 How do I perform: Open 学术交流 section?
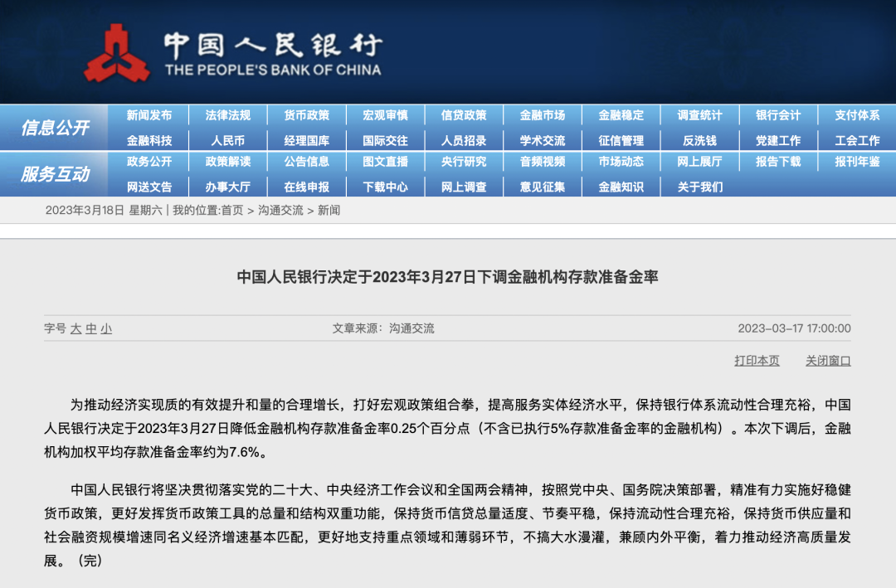click(543, 140)
